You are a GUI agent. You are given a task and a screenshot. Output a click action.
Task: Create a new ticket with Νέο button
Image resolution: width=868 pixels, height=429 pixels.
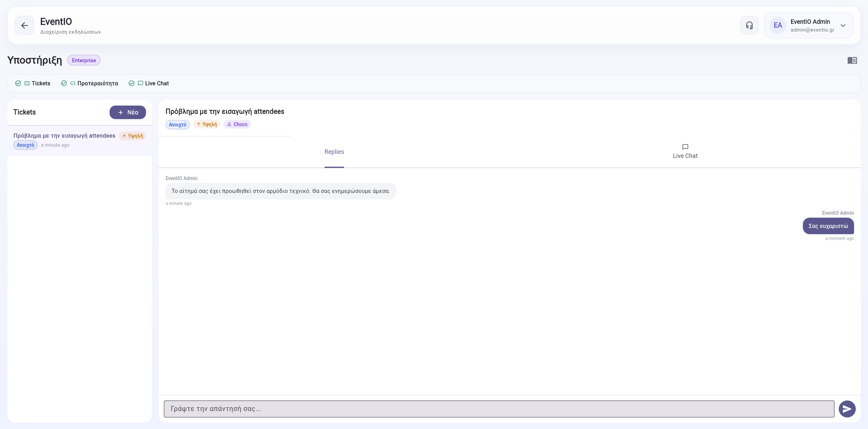(127, 112)
